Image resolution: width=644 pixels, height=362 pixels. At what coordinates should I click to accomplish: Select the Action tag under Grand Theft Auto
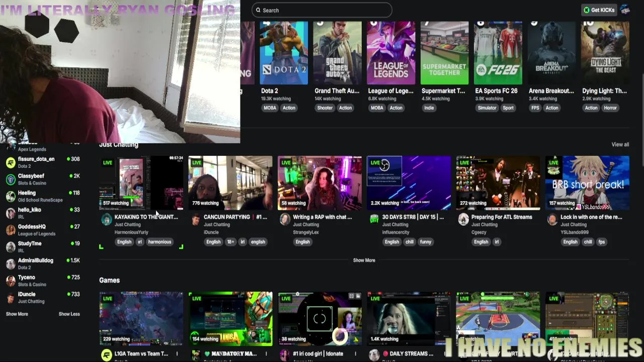click(345, 108)
